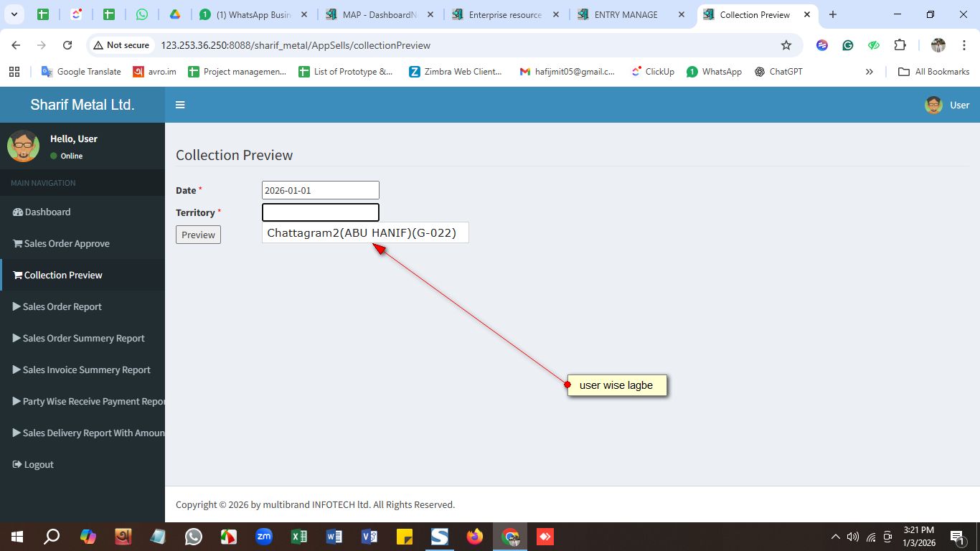980x551 pixels.
Task: Open the Sticky Notes taskbar icon
Action: click(405, 537)
